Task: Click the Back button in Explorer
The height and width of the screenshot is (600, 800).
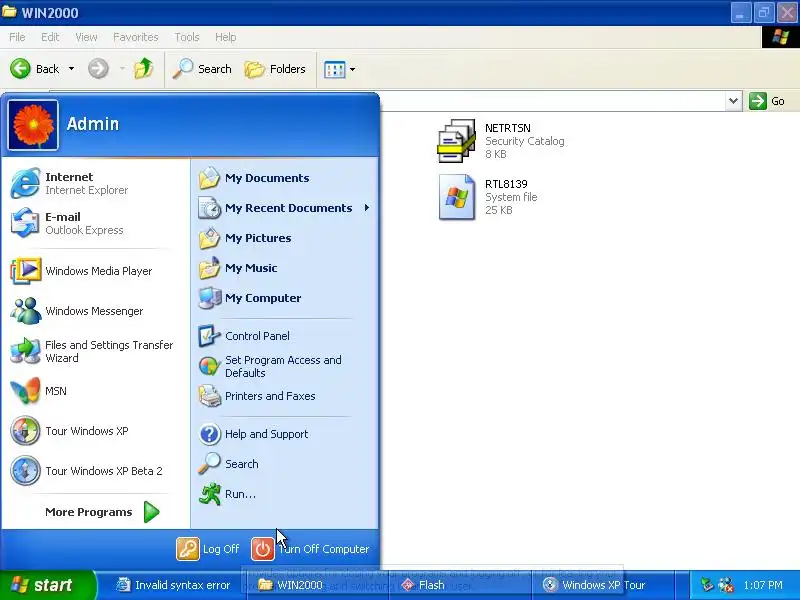Action: pyautogui.click(x=35, y=69)
